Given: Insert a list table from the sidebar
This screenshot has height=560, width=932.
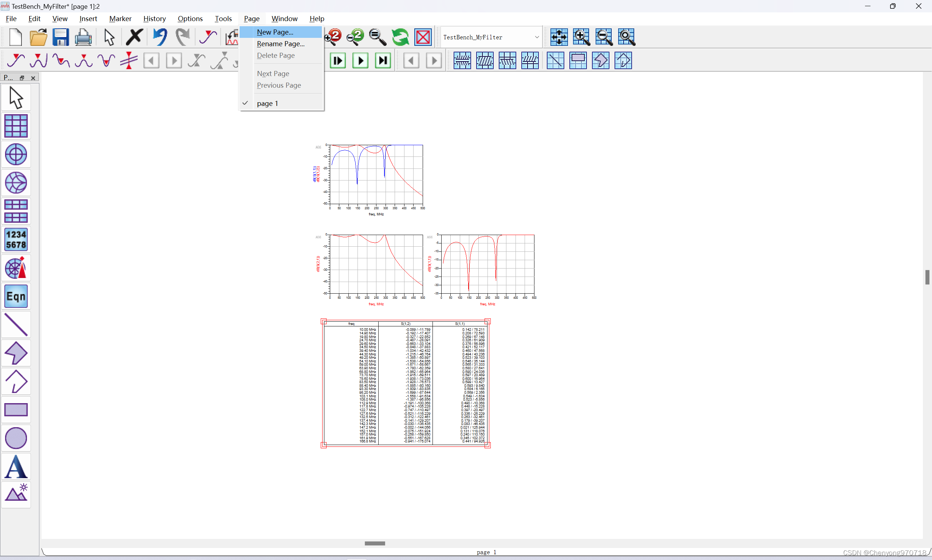Looking at the screenshot, I should tap(16, 211).
